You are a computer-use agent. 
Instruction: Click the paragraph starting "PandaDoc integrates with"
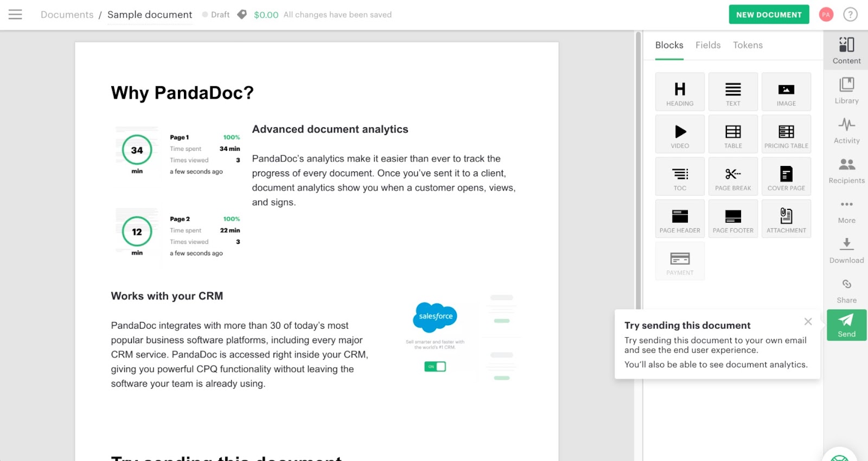pyautogui.click(x=240, y=355)
